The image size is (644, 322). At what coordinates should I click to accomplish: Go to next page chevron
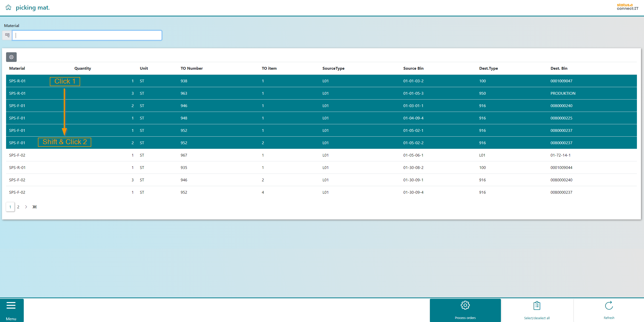26,207
